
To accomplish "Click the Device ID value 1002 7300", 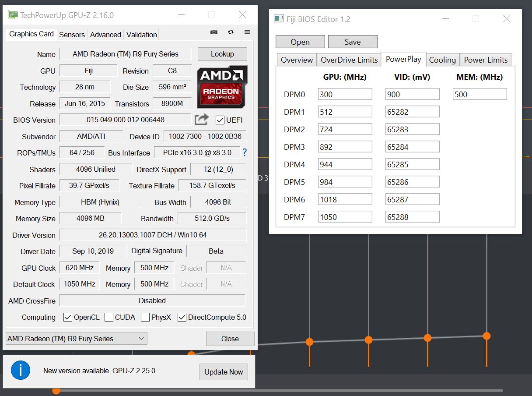I will [x=205, y=136].
